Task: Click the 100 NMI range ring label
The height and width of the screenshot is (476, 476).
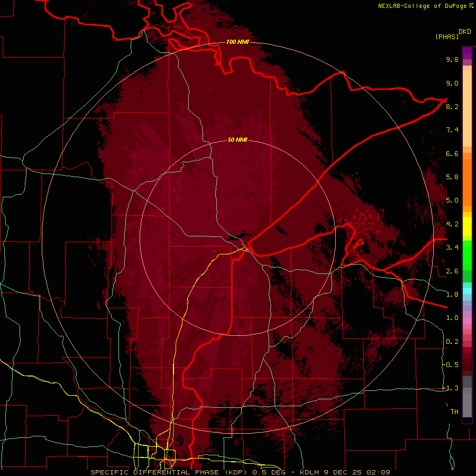Action: pyautogui.click(x=237, y=42)
